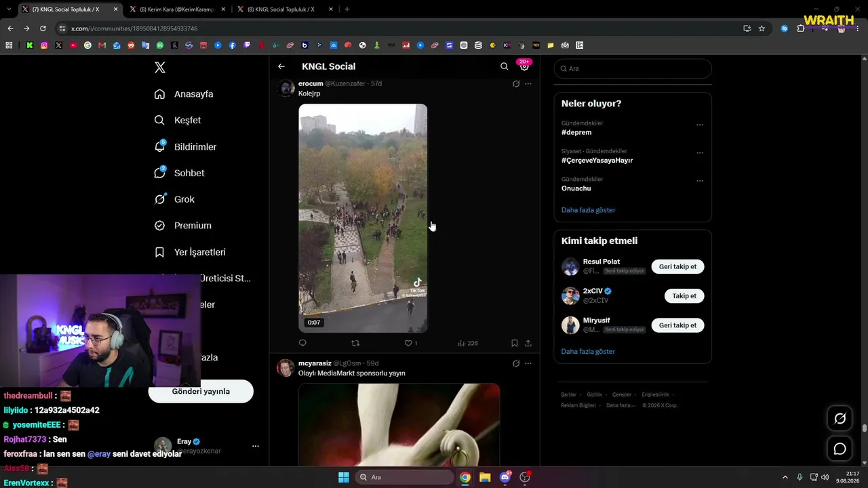This screenshot has height=488, width=868.
Task: Click the Windows taskbar Ara search box
Action: (404, 477)
